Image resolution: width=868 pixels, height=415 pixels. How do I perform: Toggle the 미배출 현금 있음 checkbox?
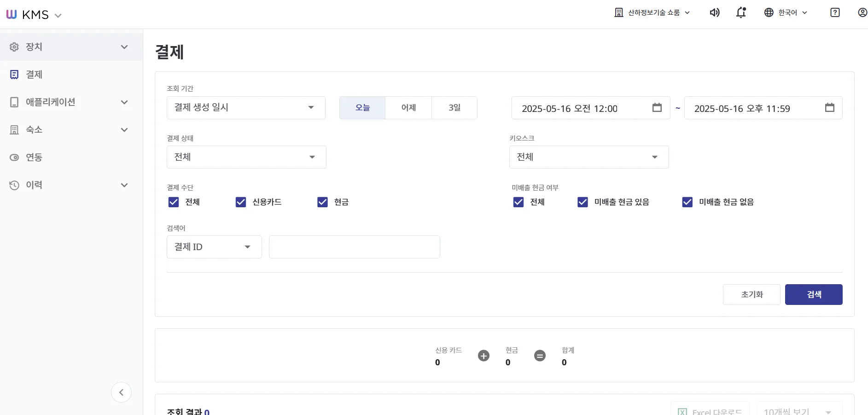[x=583, y=202]
